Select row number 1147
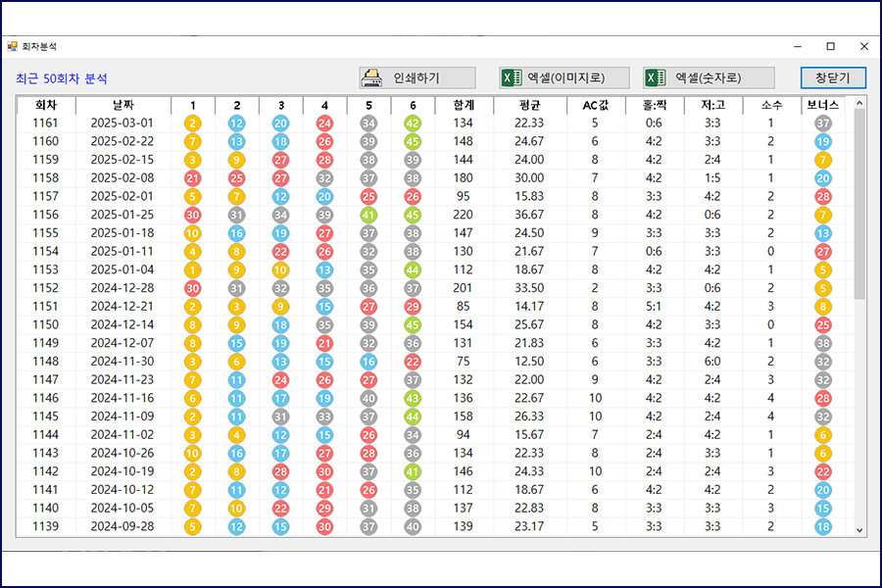The height and width of the screenshot is (588, 882). pos(45,380)
